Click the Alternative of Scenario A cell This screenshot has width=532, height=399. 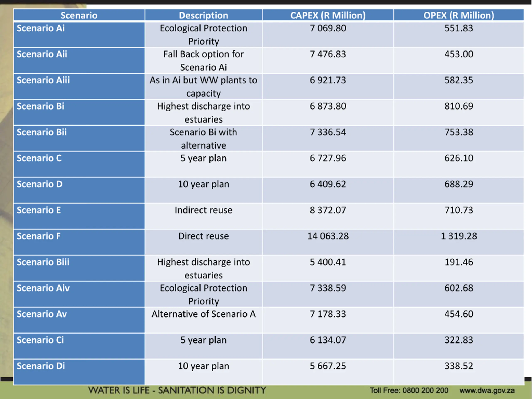pos(203,314)
